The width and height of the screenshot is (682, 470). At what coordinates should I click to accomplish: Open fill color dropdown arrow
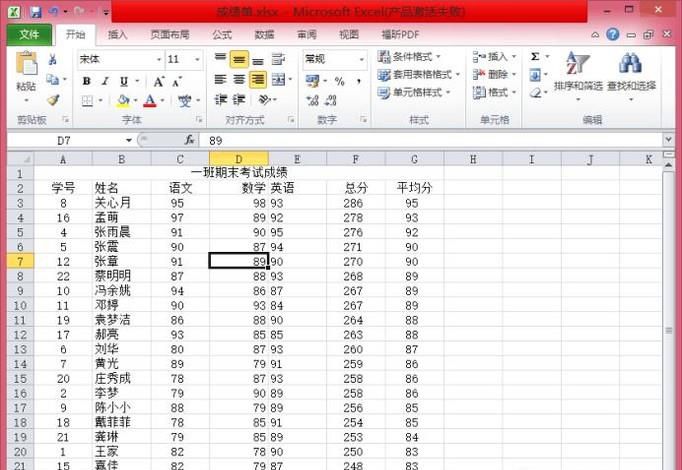click(x=135, y=101)
